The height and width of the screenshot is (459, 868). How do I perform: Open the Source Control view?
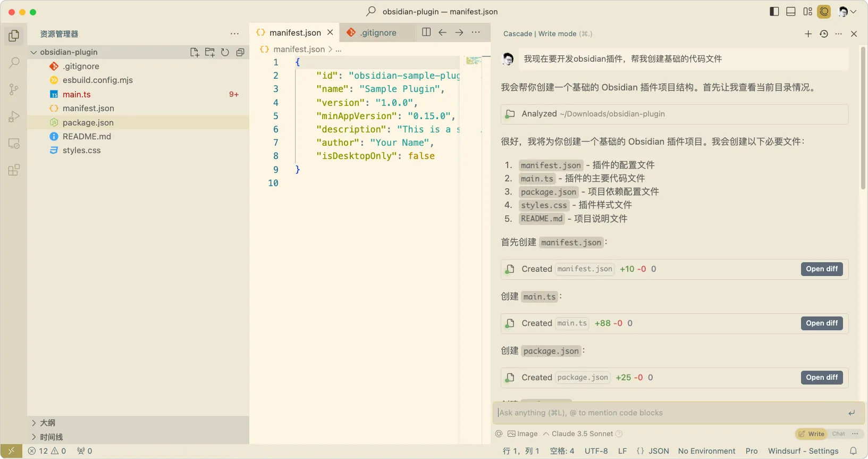[x=14, y=89]
